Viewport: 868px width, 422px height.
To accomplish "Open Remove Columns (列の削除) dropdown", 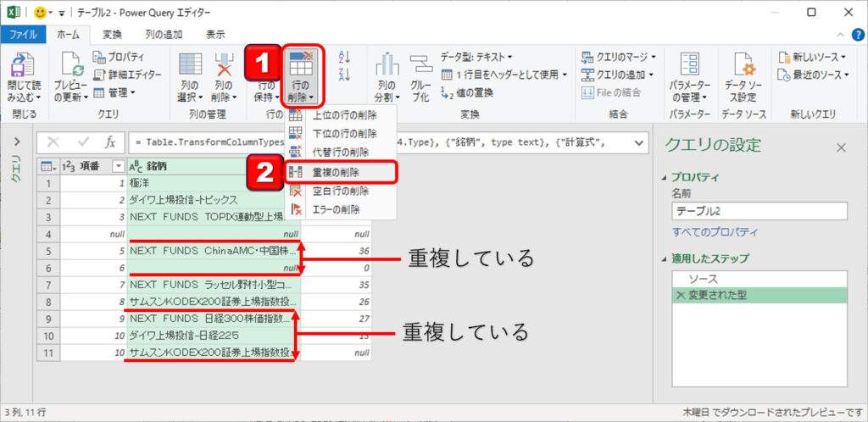I will click(x=224, y=77).
